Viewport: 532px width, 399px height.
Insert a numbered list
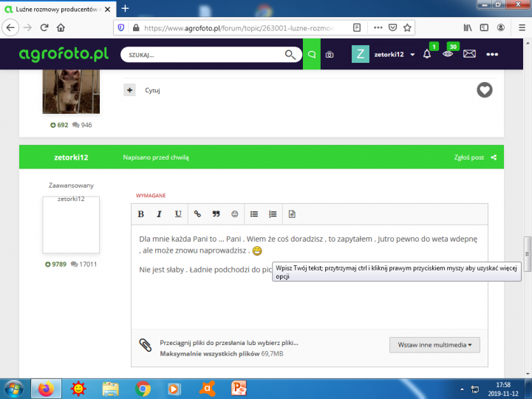coord(273,214)
